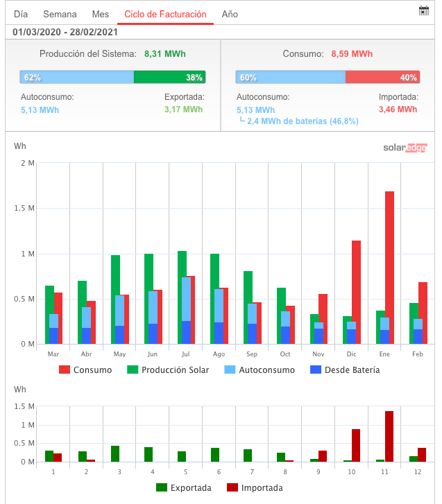Open the calendar date picker icon

point(424,10)
